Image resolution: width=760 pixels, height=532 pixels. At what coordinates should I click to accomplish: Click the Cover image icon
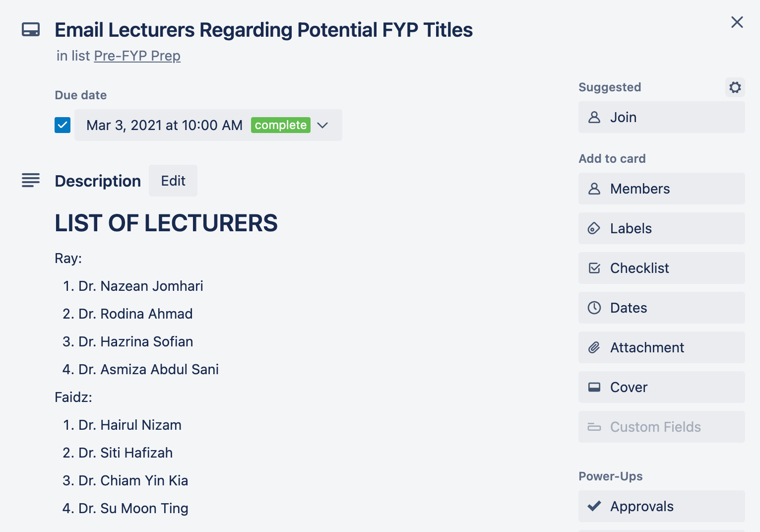coord(594,387)
